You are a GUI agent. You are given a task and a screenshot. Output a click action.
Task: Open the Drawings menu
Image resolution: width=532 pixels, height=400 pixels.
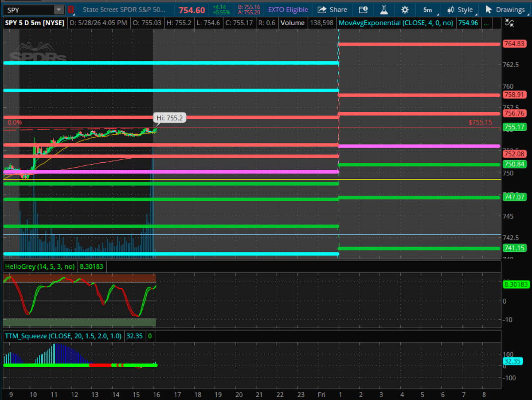point(505,10)
